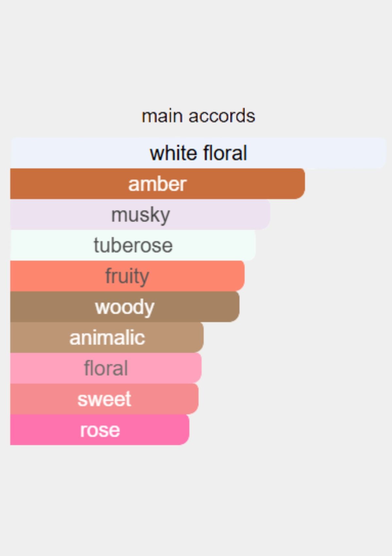Click the word 'sweet'
This screenshot has width=392, height=556.
(104, 399)
